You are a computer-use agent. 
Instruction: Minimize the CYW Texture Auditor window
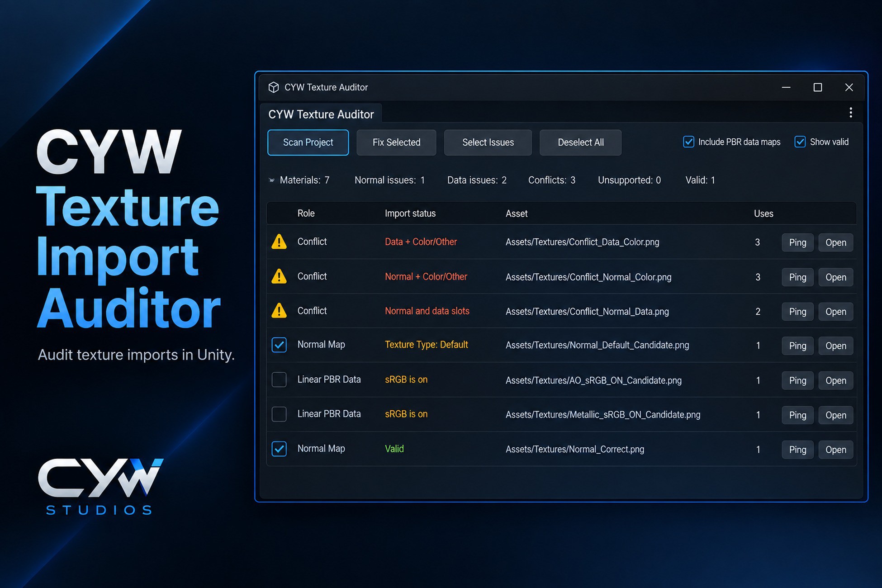(786, 87)
